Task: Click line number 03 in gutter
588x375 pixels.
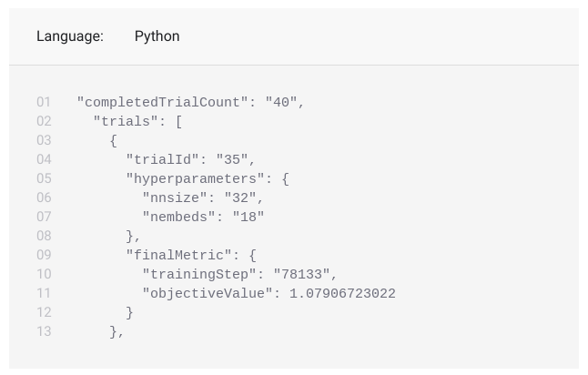Action: tap(44, 140)
